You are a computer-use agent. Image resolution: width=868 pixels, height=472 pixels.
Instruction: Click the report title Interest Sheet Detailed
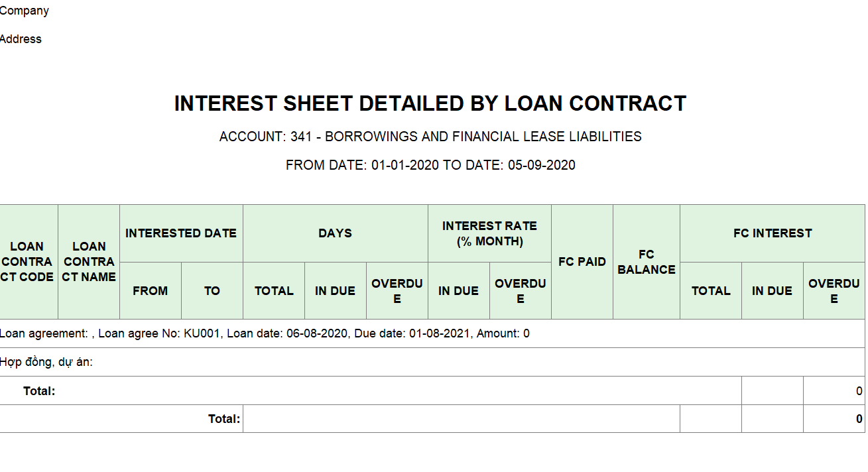[430, 103]
